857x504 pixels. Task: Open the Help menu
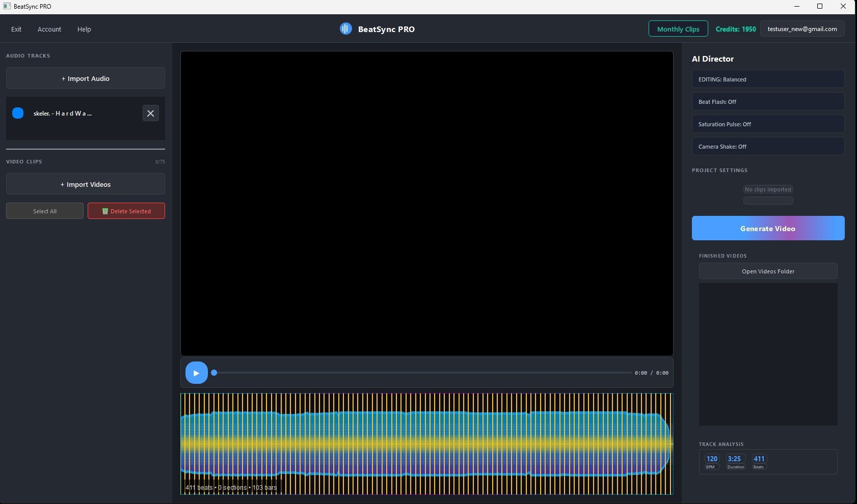[84, 29]
